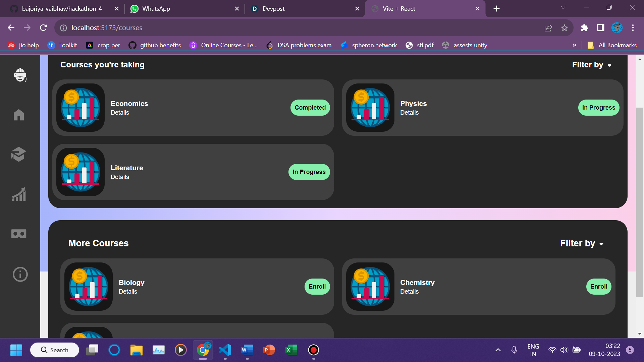
Task: Click Completed badge on Economics course
Action: tap(310, 108)
